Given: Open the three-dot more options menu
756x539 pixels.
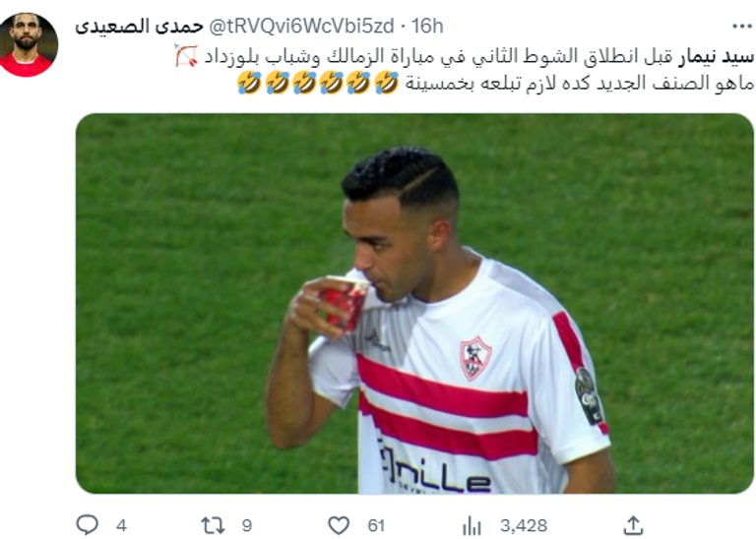Looking at the screenshot, I should pyautogui.click(x=741, y=26).
